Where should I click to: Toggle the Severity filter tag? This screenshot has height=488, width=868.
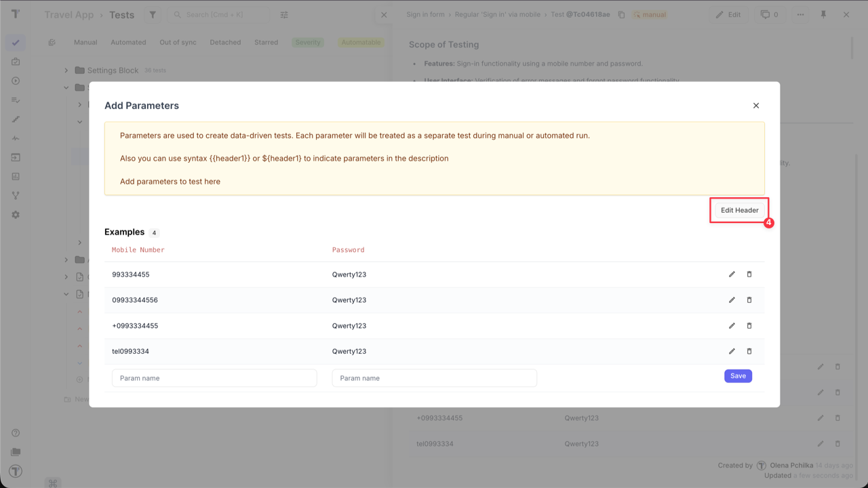[x=307, y=42]
